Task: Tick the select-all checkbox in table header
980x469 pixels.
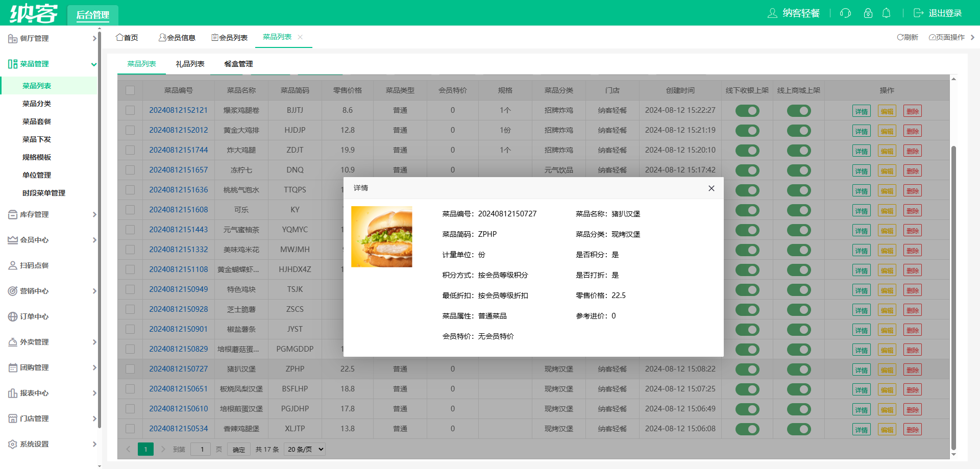Action: coord(130,90)
